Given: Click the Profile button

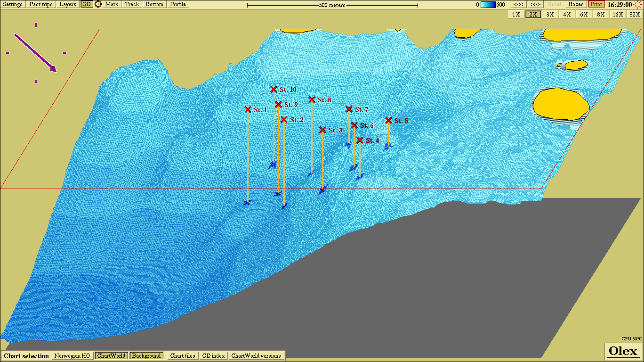Looking at the screenshot, I should tap(178, 4).
